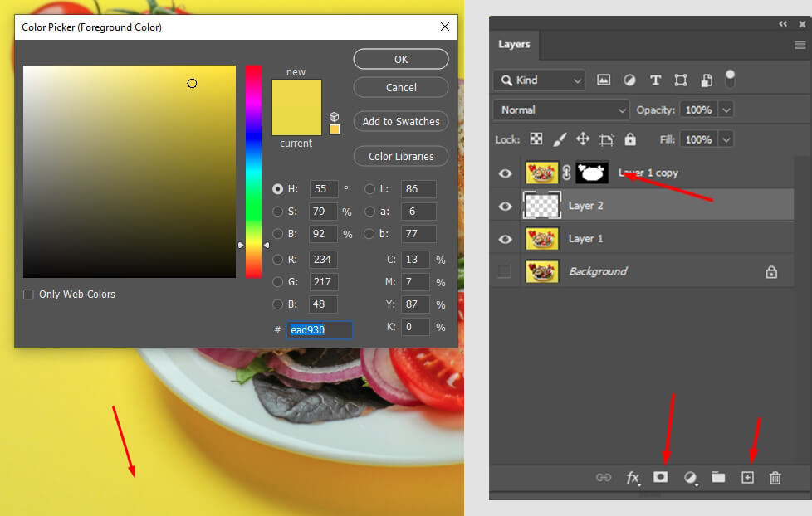Viewport: 812px width, 516px height.
Task: Click the out-of-gamut cube warning icon
Action: tap(334, 117)
